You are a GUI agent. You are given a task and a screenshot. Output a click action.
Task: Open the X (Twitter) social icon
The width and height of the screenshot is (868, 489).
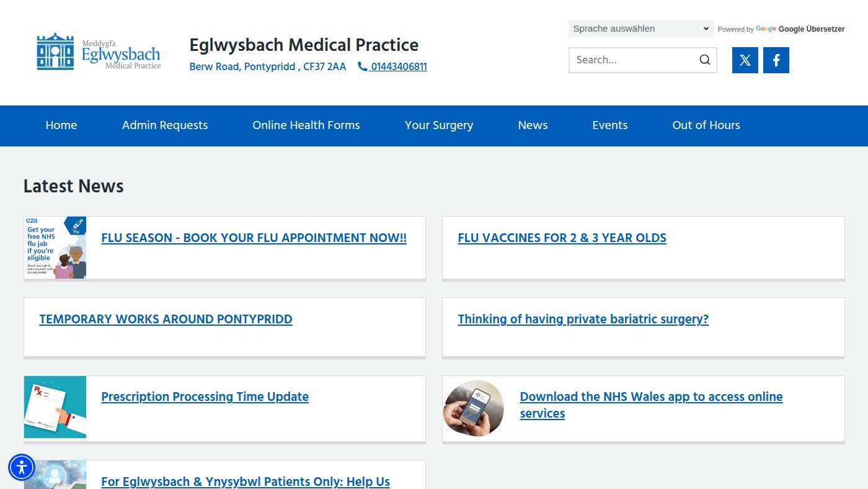[x=745, y=60]
